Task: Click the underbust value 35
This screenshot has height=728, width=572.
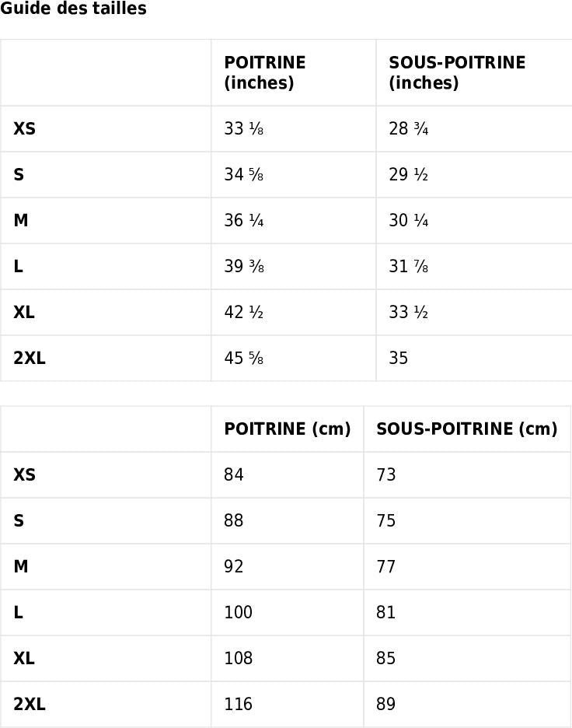Action: [399, 358]
